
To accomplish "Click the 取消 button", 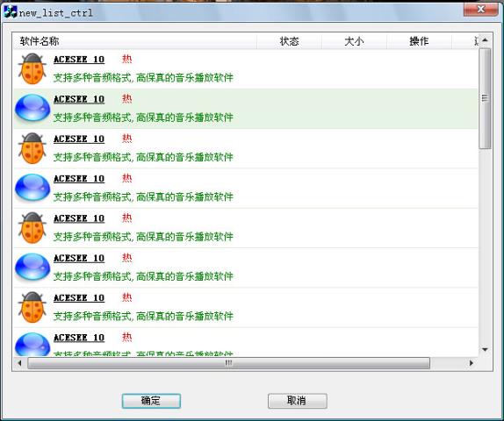I will pyautogui.click(x=297, y=401).
